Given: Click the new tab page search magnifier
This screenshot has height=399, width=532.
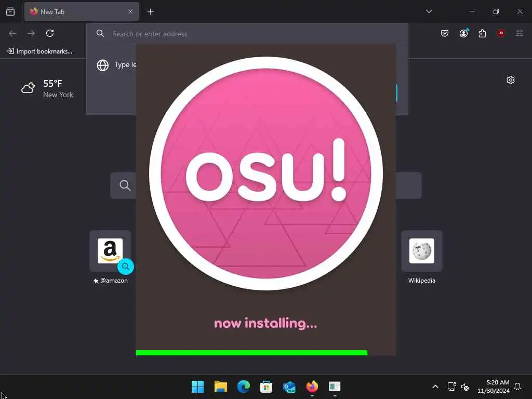Looking at the screenshot, I should (125, 185).
